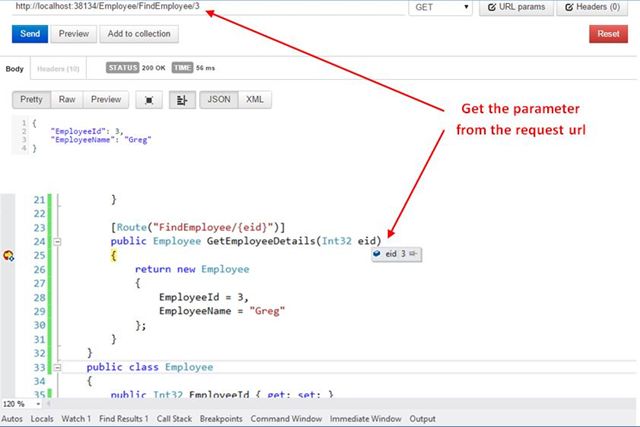Click the request URL field

[x=208, y=7]
